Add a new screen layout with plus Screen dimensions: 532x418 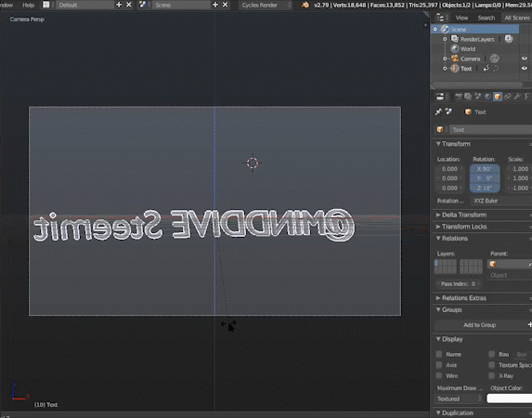(119, 5)
